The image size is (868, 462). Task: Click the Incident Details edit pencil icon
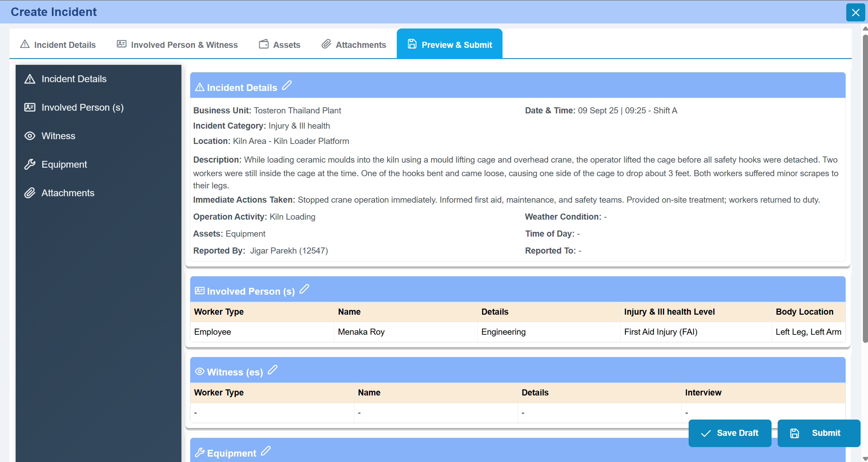pos(287,85)
